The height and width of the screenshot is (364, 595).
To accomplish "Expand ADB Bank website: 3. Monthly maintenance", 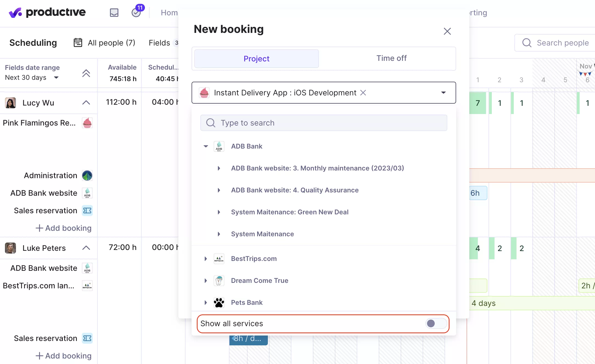I will pos(219,168).
